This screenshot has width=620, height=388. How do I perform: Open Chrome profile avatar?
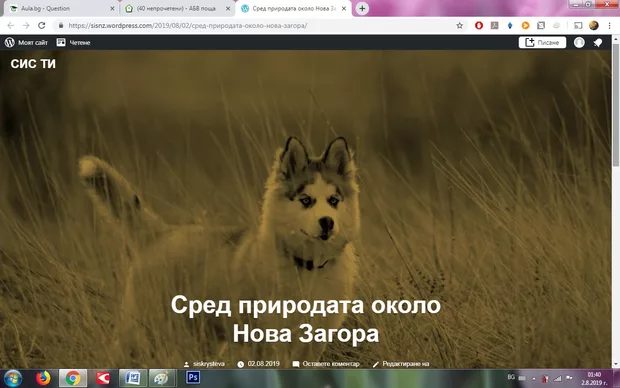594,25
